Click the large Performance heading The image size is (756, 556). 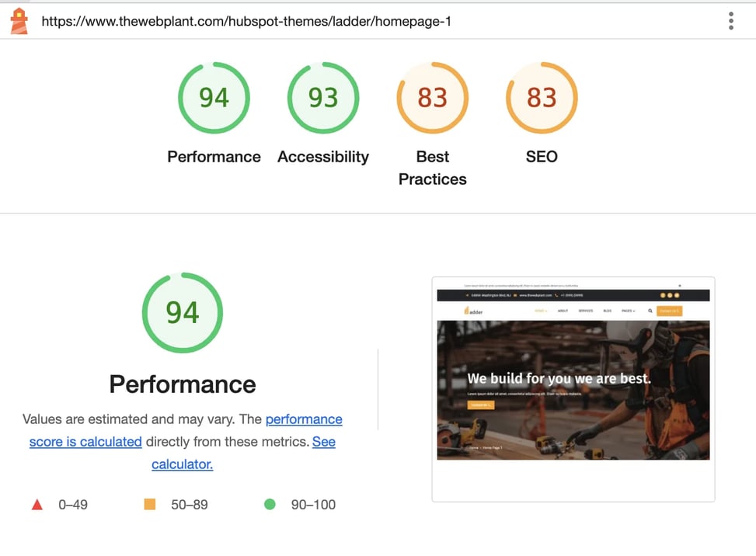[183, 384]
